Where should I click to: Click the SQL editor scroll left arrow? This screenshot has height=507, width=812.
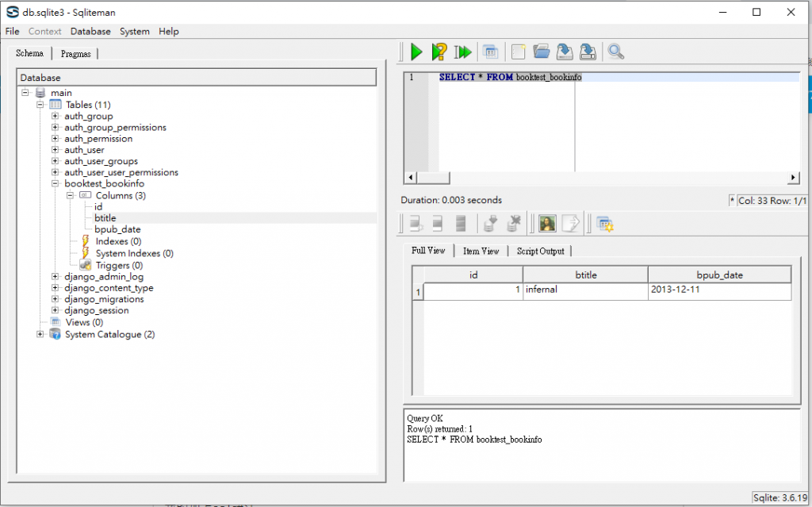tap(411, 178)
